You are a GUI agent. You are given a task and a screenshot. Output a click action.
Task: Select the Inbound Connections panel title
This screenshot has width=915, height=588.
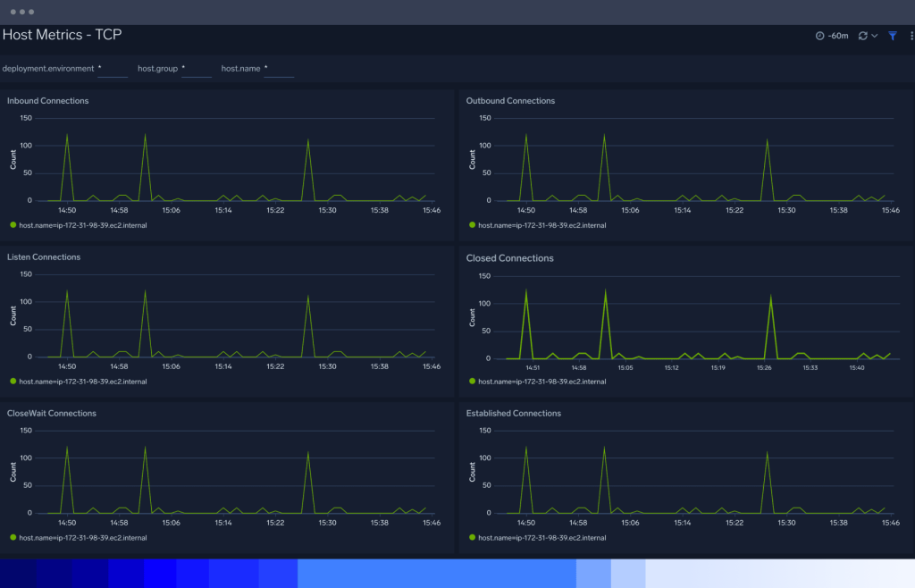coord(48,101)
